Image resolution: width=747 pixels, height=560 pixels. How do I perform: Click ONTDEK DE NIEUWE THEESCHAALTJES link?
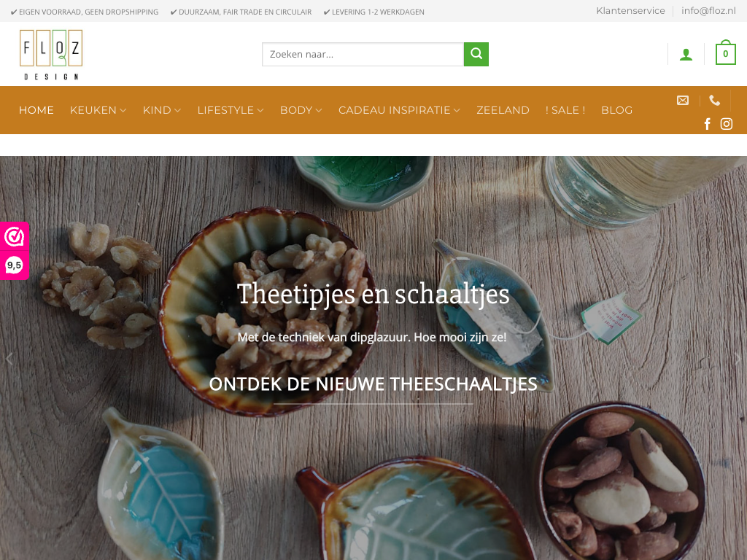click(x=373, y=384)
